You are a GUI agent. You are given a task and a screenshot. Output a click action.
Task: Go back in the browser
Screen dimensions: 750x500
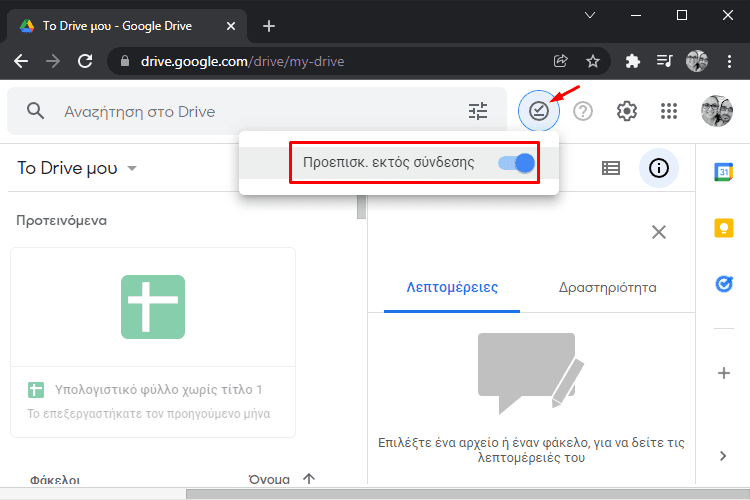(21, 61)
